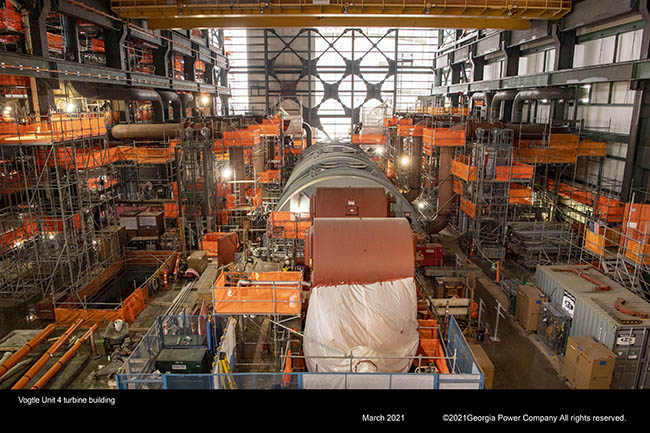Click the stacked cardboard boxes at bottom right
Image resolution: width=650 pixels, height=433 pixels.
tap(588, 360)
